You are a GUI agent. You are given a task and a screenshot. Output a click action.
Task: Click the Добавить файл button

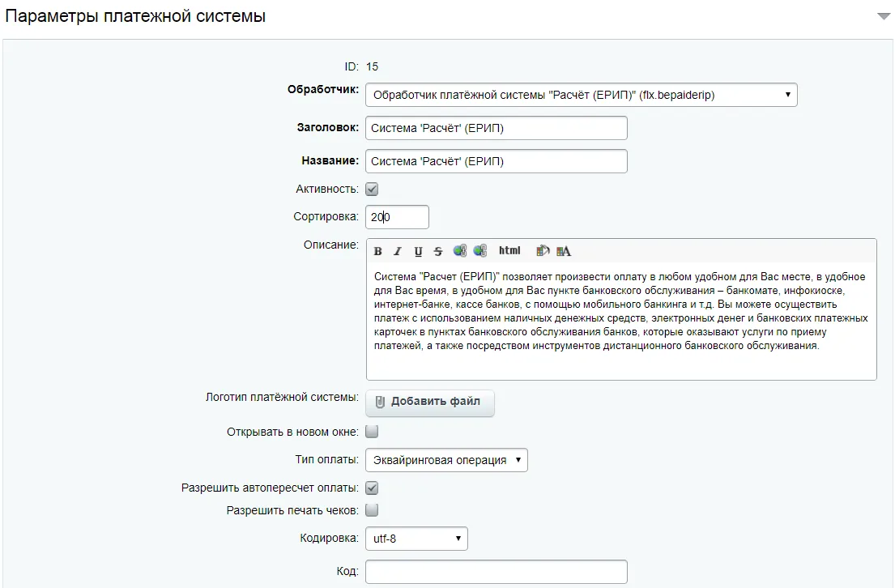pyautogui.click(x=430, y=402)
